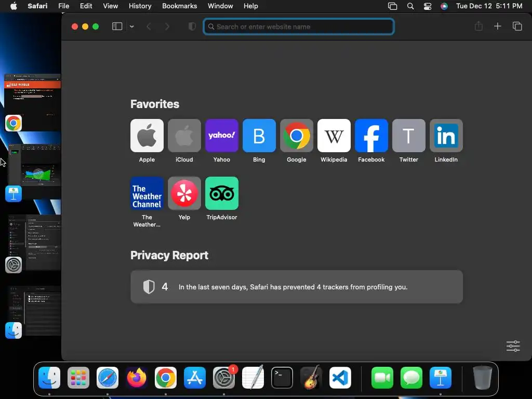Click the back navigation arrow
The image size is (532, 399).
tap(149, 26)
